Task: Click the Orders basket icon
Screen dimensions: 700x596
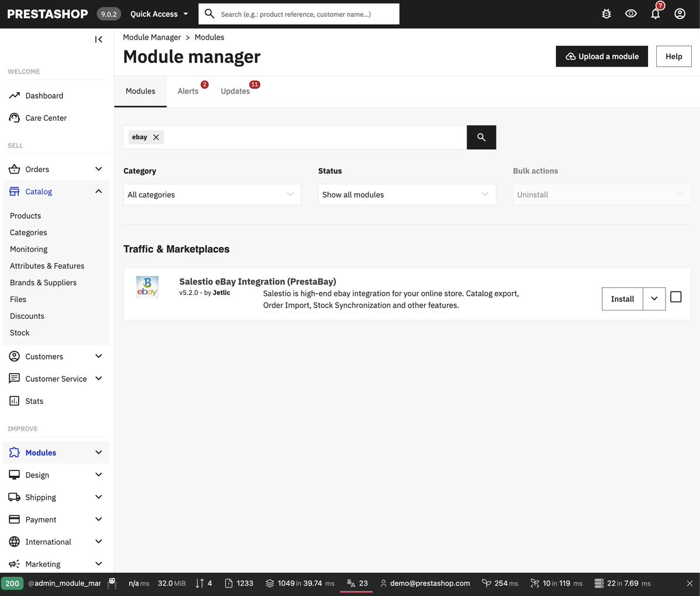Action: [15, 169]
